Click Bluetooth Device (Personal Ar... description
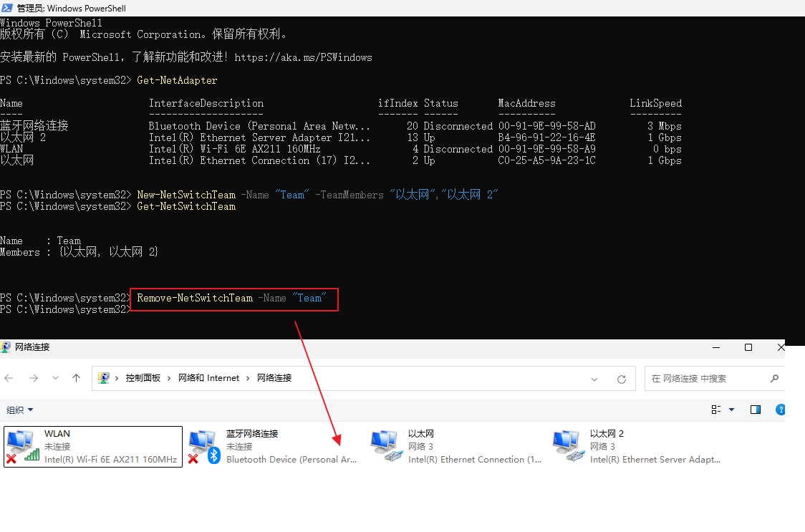The height and width of the screenshot is (532, 805). [x=291, y=460]
